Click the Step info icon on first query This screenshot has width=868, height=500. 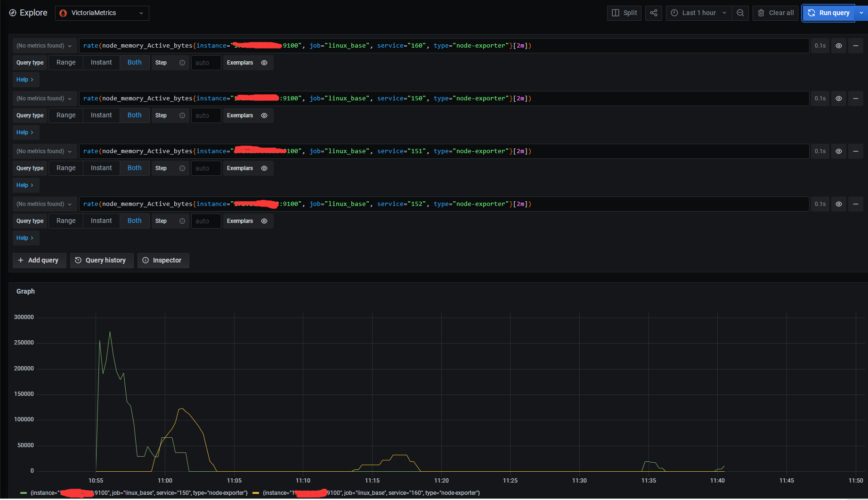pos(183,62)
